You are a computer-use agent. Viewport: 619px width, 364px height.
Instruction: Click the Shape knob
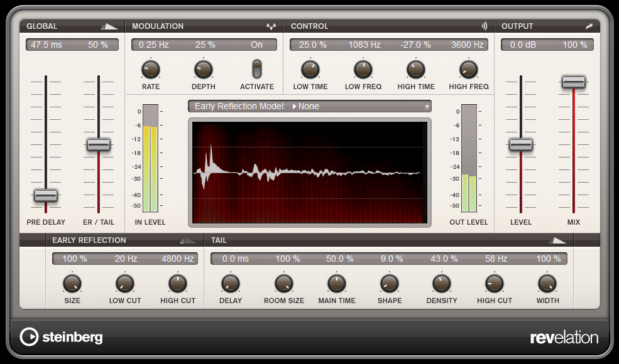389,284
